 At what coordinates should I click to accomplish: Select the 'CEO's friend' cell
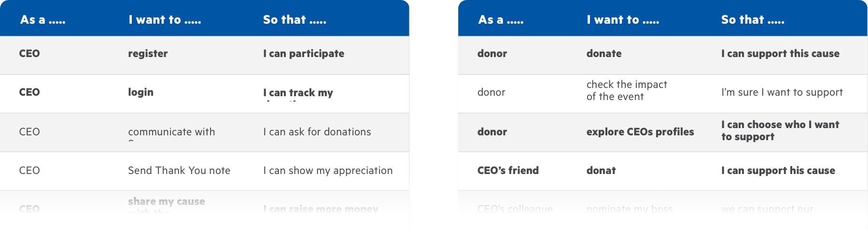pos(508,171)
